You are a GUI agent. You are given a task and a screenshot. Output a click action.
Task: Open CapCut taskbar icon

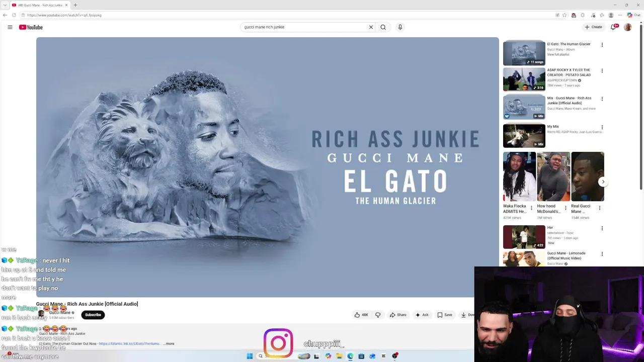click(x=383, y=356)
